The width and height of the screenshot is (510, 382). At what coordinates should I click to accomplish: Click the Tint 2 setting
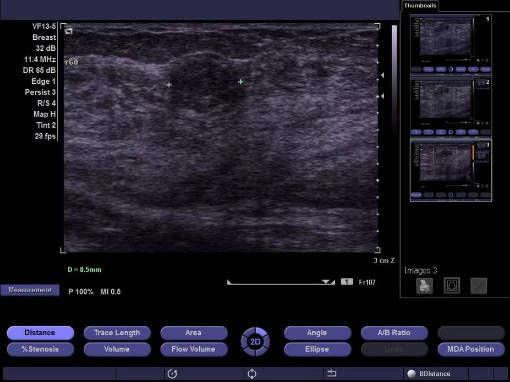click(x=46, y=125)
